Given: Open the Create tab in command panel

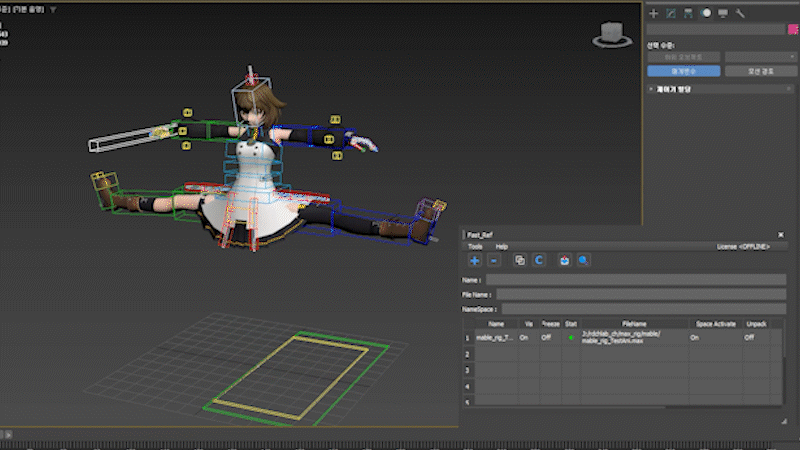Looking at the screenshot, I should [x=653, y=13].
